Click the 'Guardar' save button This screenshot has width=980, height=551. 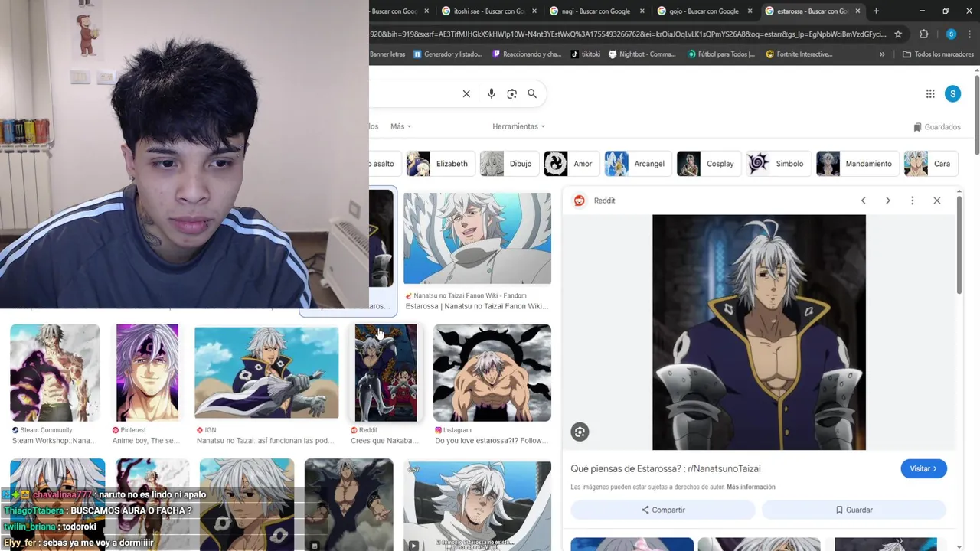pyautogui.click(x=854, y=510)
